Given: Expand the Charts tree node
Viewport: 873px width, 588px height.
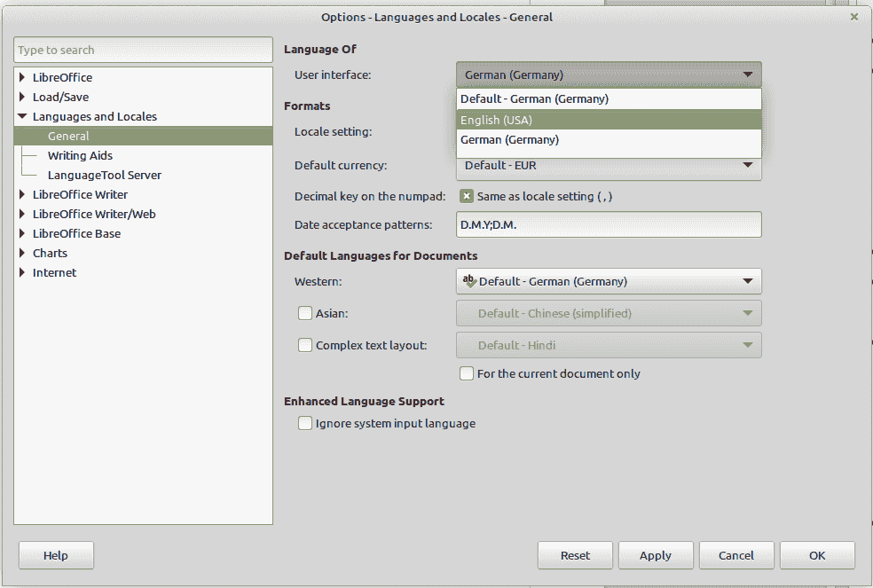Looking at the screenshot, I should [x=22, y=253].
